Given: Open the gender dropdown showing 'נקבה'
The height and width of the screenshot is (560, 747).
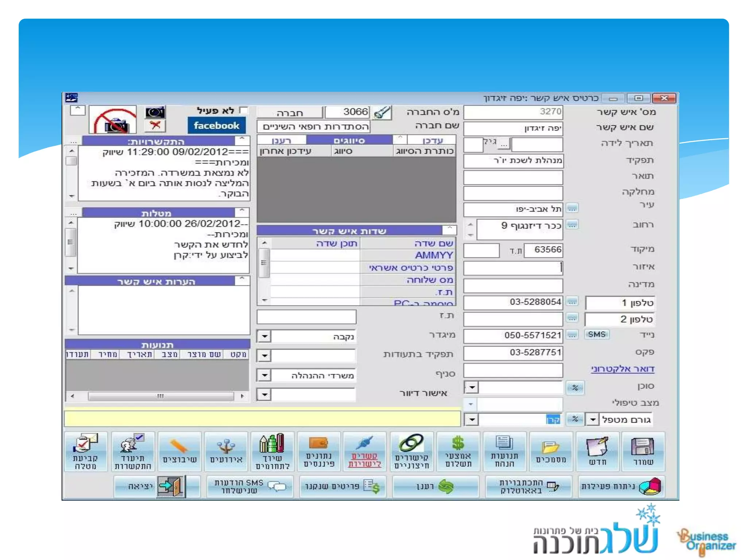Looking at the screenshot, I should point(264,336).
